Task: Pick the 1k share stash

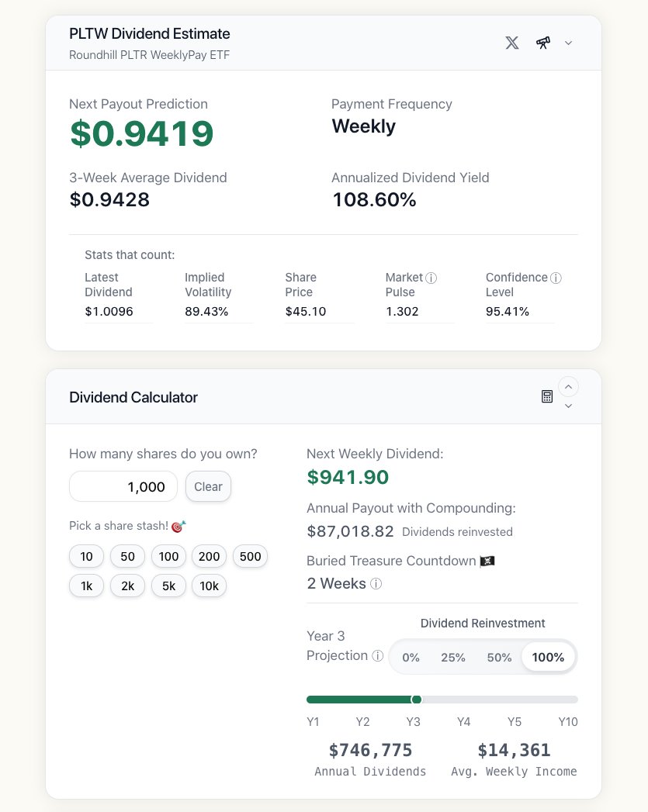Action: click(86, 586)
